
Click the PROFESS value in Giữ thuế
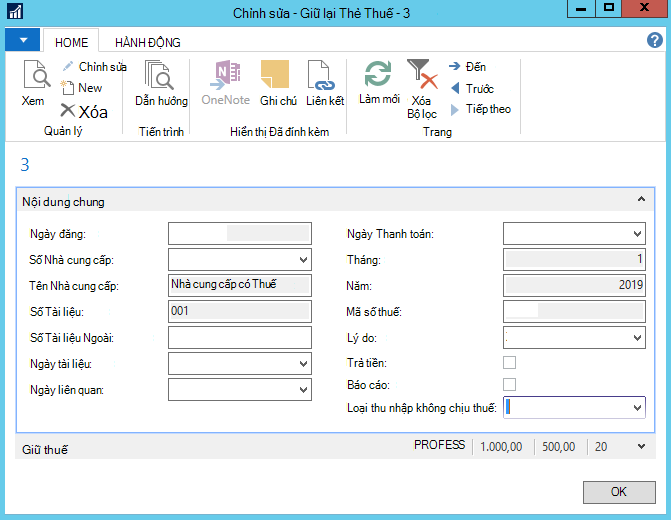pyautogui.click(x=439, y=445)
